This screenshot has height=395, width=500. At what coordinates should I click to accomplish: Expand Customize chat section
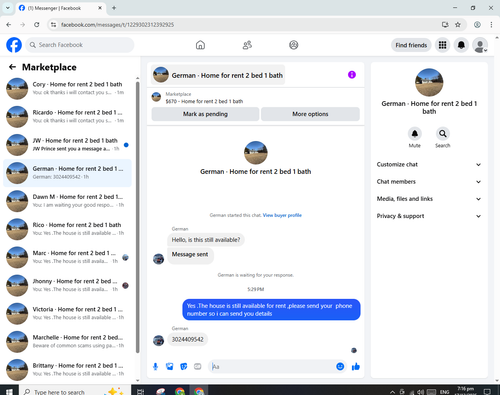tap(429, 164)
